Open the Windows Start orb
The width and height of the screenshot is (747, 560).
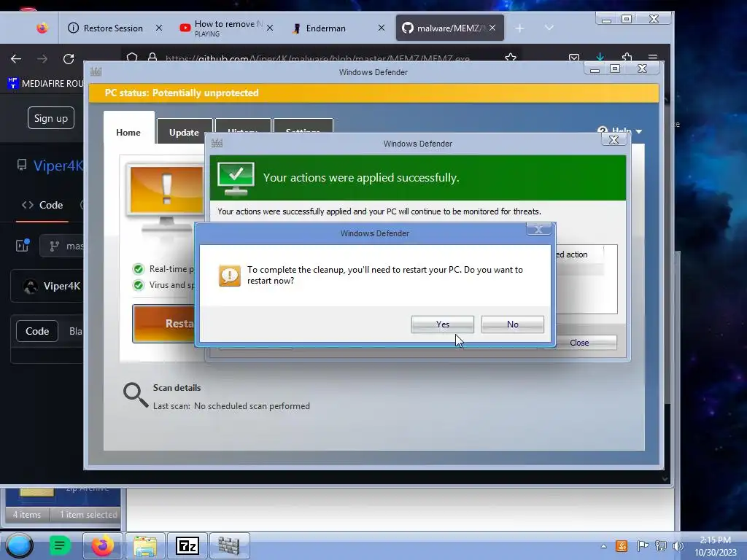pyautogui.click(x=20, y=545)
